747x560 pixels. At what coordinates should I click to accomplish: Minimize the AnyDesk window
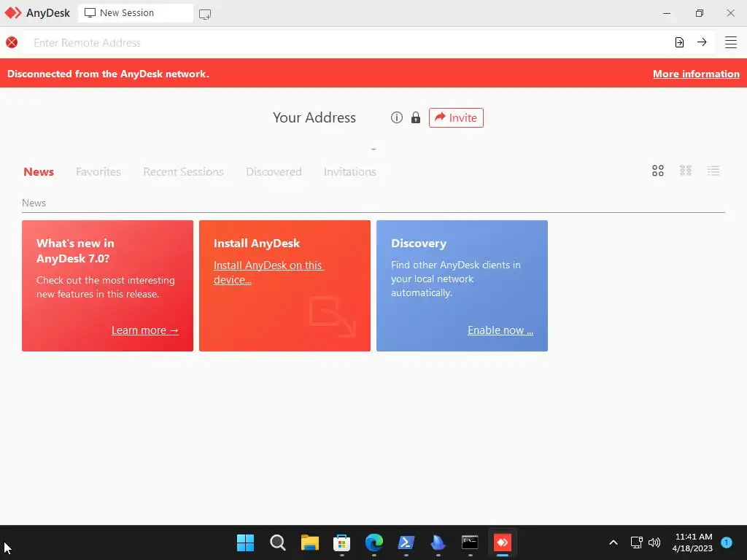(x=667, y=13)
